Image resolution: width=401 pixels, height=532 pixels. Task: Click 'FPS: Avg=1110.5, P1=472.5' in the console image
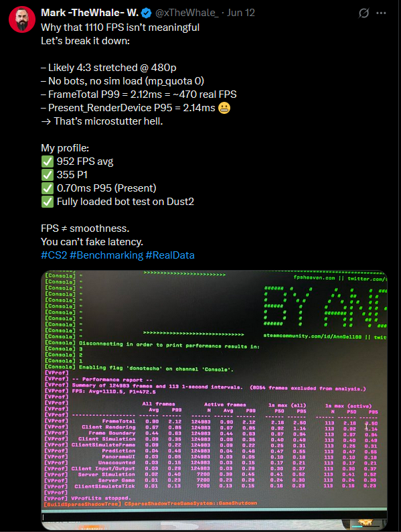coord(114,391)
